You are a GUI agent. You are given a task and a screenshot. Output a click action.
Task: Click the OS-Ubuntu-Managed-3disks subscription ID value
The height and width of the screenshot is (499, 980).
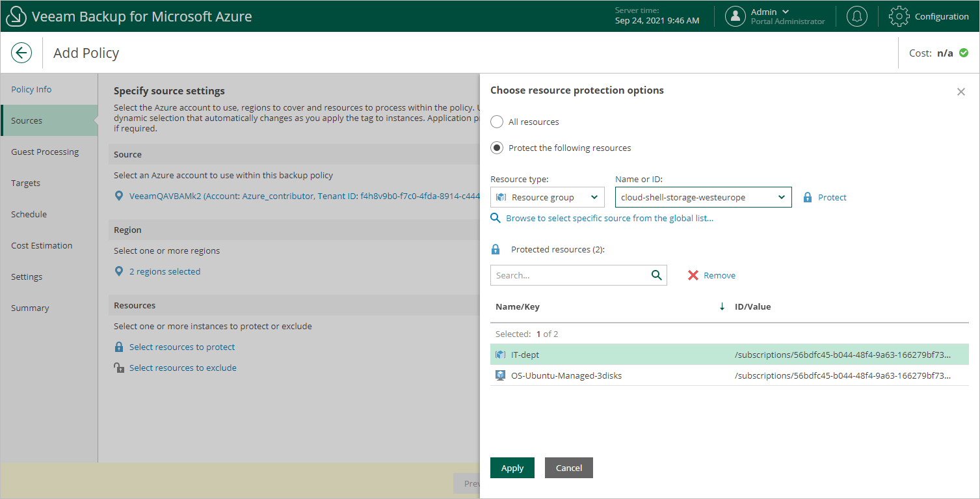(x=843, y=375)
